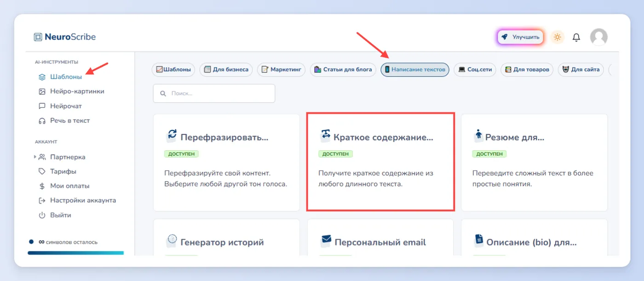The width and height of the screenshot is (644, 281).
Task: Open the Персональный email template card
Action: [380, 237]
